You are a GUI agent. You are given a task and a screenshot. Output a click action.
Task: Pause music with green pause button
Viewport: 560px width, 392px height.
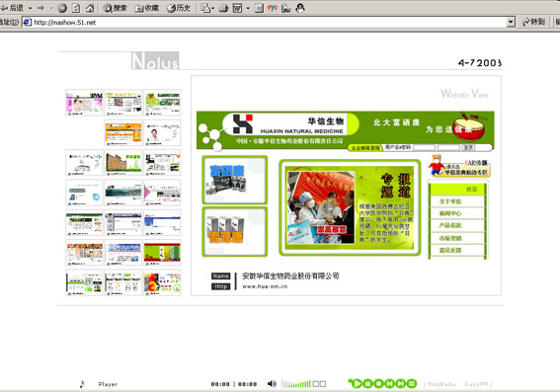pyautogui.click(x=367, y=384)
